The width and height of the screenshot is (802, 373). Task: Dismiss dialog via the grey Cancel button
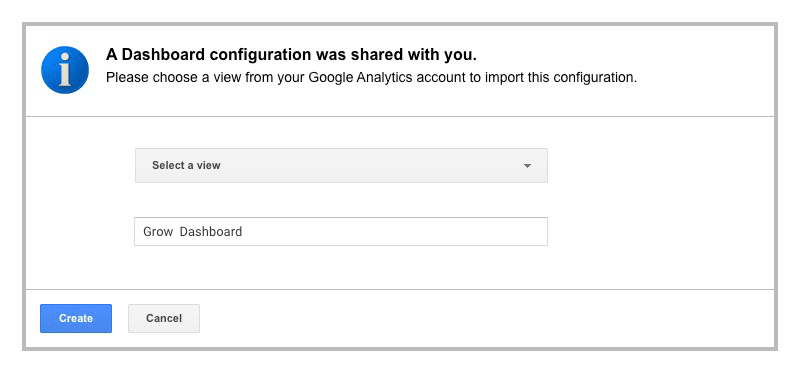point(164,318)
